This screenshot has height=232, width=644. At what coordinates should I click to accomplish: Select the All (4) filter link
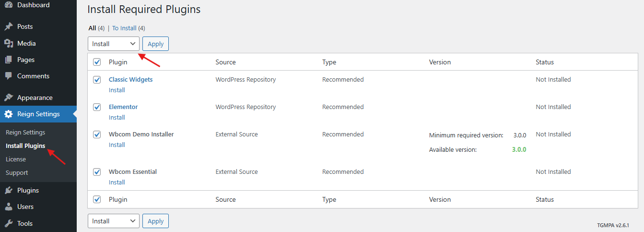(x=96, y=28)
